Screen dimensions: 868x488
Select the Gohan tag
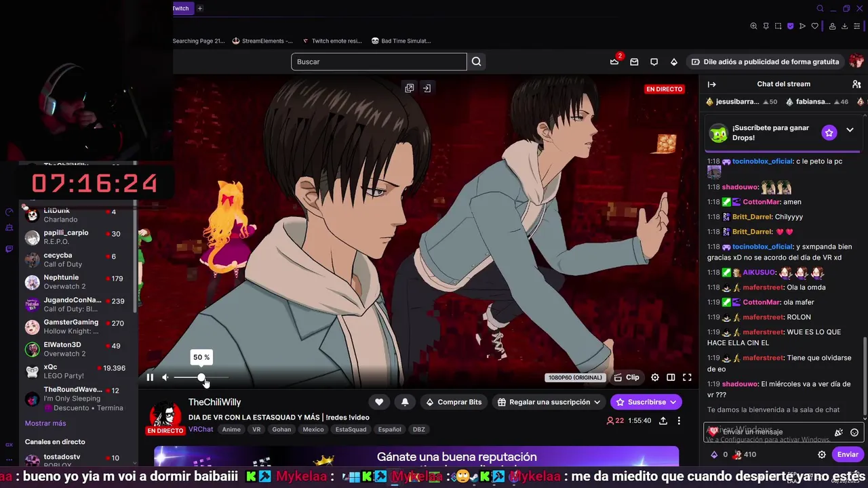[281, 429]
